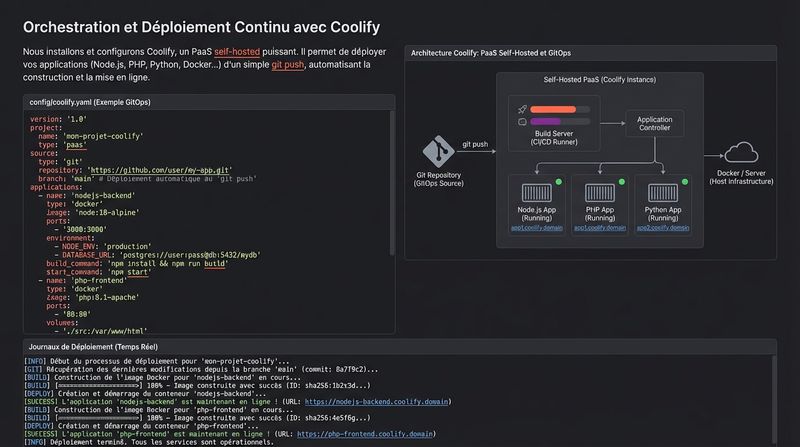
Task: Click the branch: 'main' YAML line
Action: tap(147, 179)
